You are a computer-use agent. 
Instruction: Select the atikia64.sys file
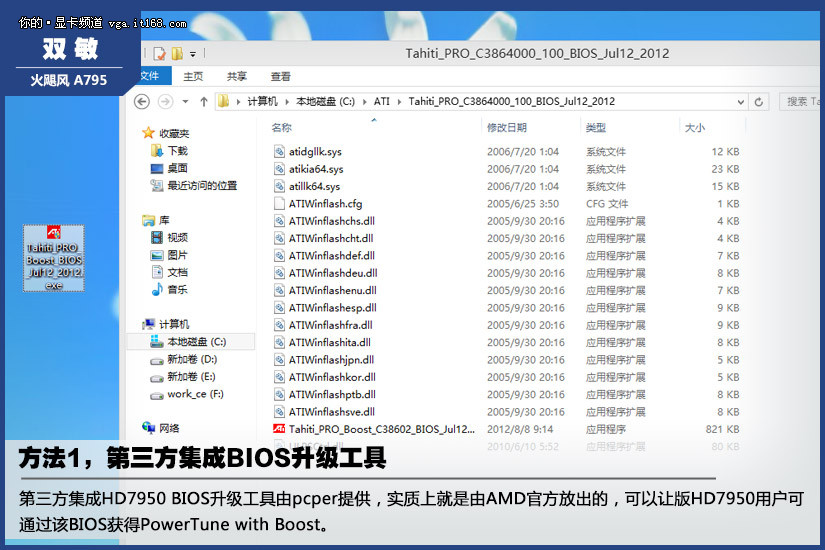315,169
